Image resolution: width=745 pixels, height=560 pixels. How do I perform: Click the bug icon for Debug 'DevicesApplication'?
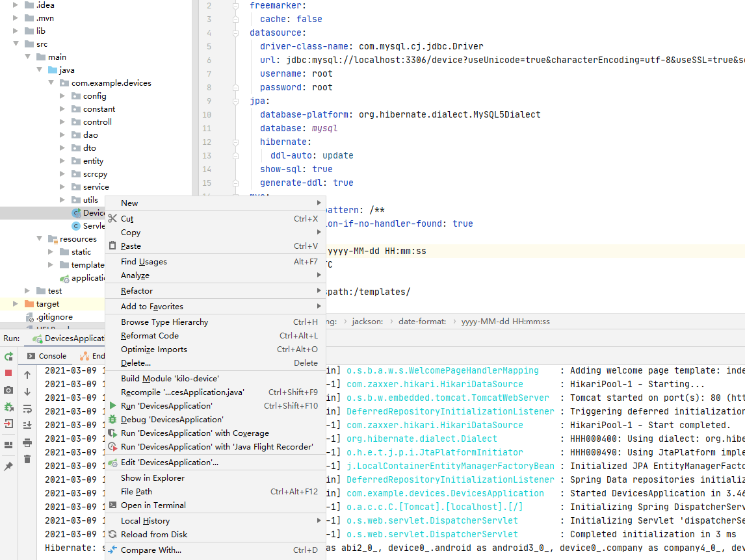click(112, 420)
